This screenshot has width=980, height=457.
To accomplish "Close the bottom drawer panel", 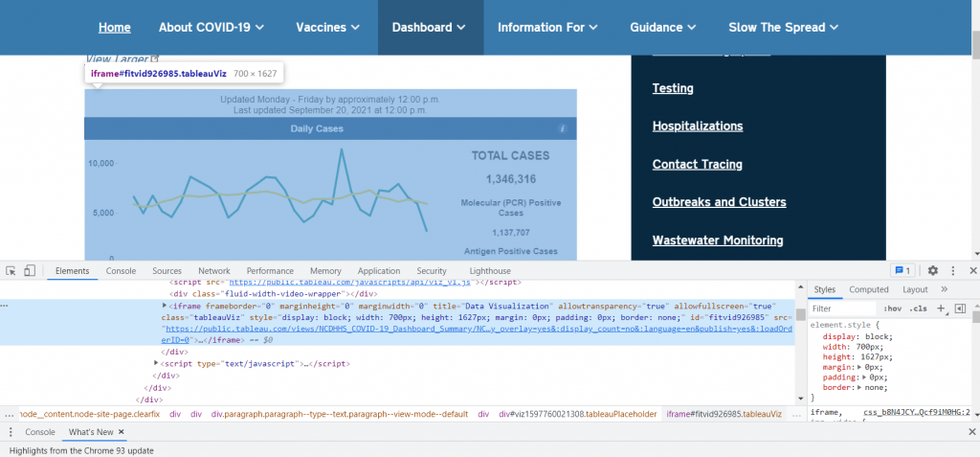I will tap(972, 432).
